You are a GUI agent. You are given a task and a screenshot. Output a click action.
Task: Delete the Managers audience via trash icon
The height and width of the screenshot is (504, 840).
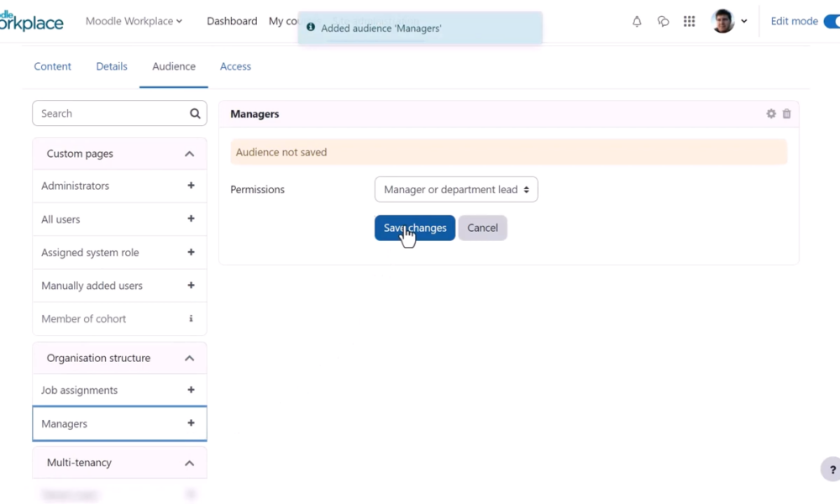point(786,113)
